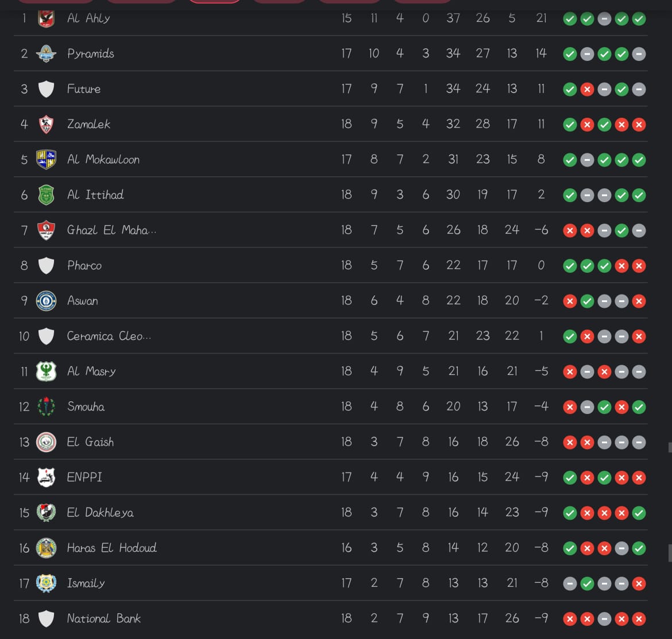672x639 pixels.
Task: Click the Haras El Hodoud logo
Action: [46, 548]
